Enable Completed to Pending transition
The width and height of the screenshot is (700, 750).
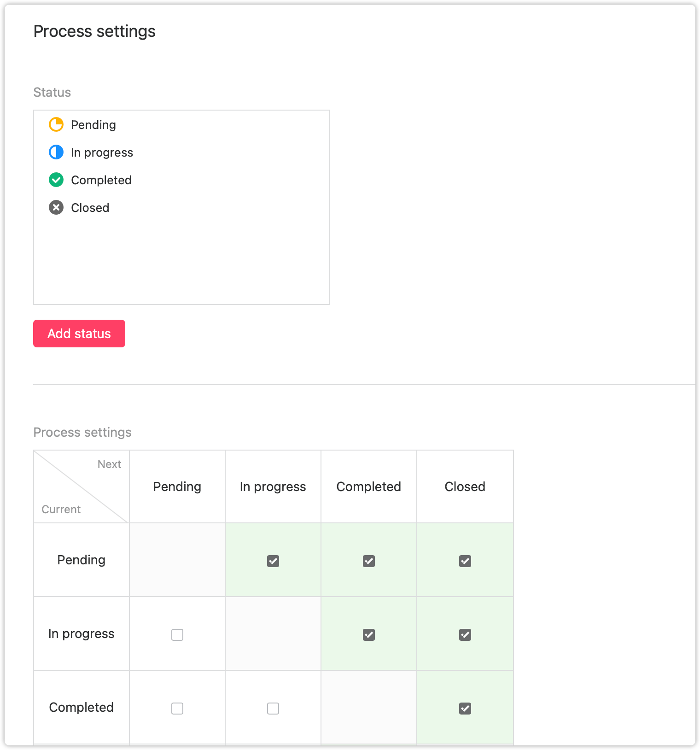point(177,709)
